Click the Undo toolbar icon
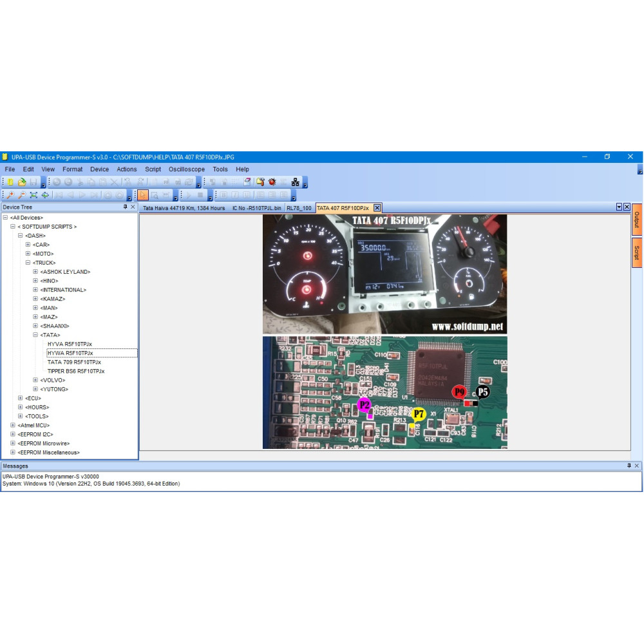Image resolution: width=644 pixels, height=644 pixels. [x=57, y=182]
